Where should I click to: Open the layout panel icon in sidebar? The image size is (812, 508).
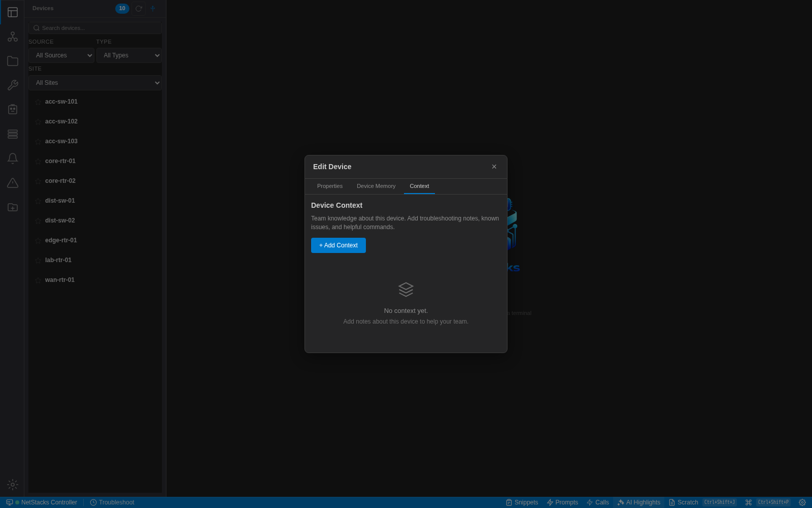click(x=13, y=12)
